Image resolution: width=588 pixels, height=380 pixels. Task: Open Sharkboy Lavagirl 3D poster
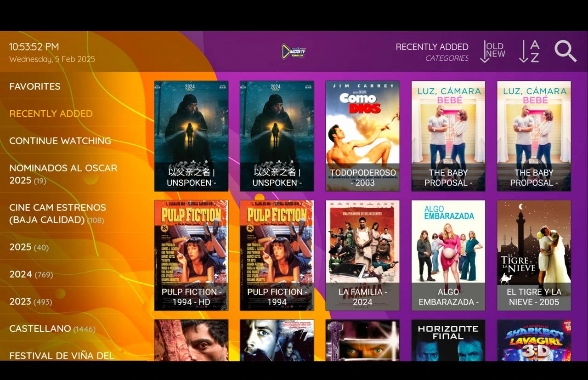tap(534, 340)
